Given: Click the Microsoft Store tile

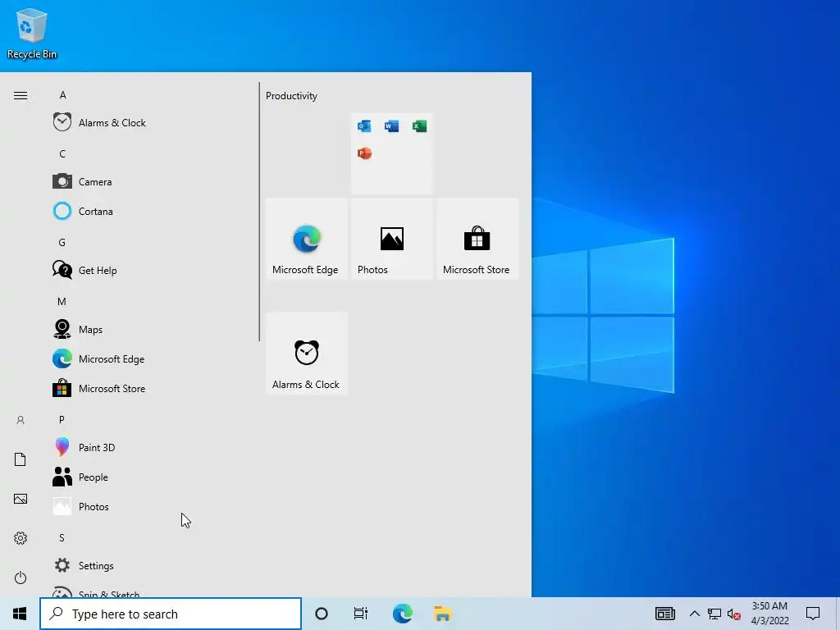Looking at the screenshot, I should (x=477, y=239).
